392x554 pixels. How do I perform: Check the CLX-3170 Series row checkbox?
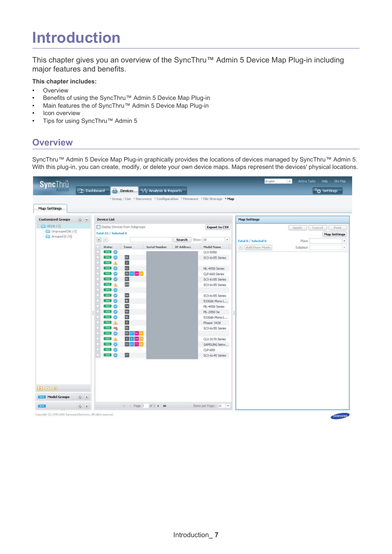point(98,339)
